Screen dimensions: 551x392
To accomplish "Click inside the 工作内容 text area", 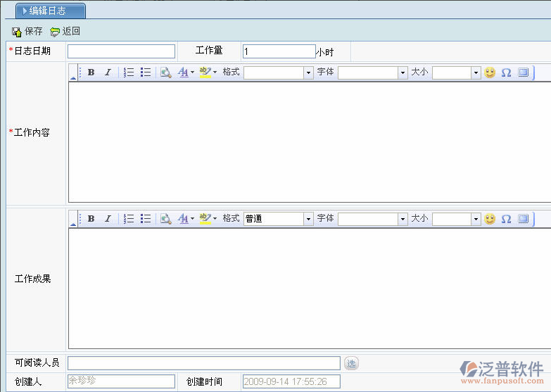I will [310, 142].
